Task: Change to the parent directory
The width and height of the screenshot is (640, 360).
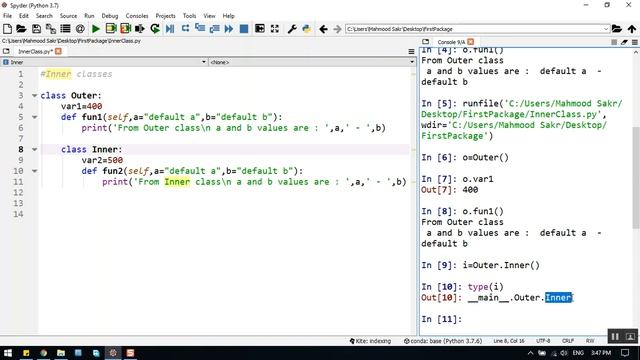Action: [x=632, y=29]
